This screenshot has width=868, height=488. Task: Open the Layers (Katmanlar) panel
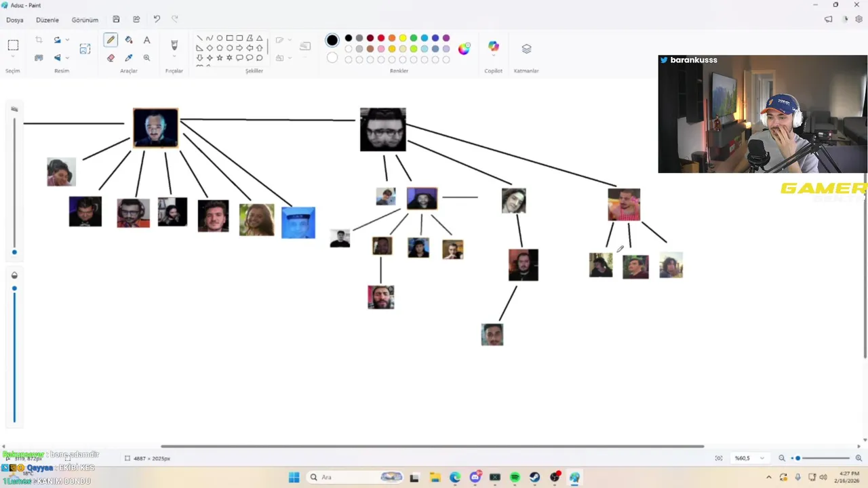[x=526, y=49]
